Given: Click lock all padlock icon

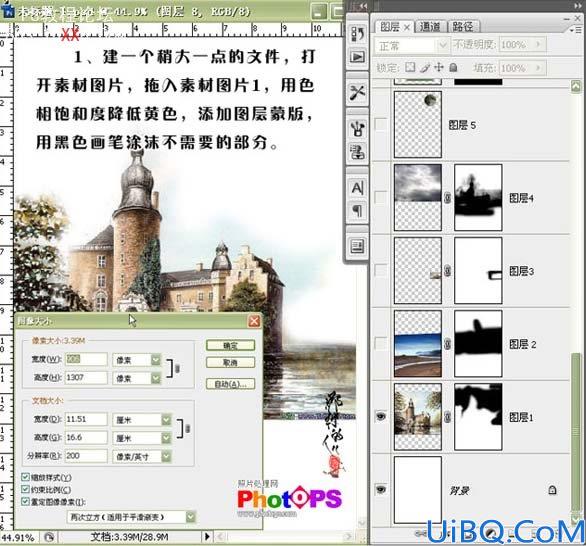Looking at the screenshot, I should [453, 67].
